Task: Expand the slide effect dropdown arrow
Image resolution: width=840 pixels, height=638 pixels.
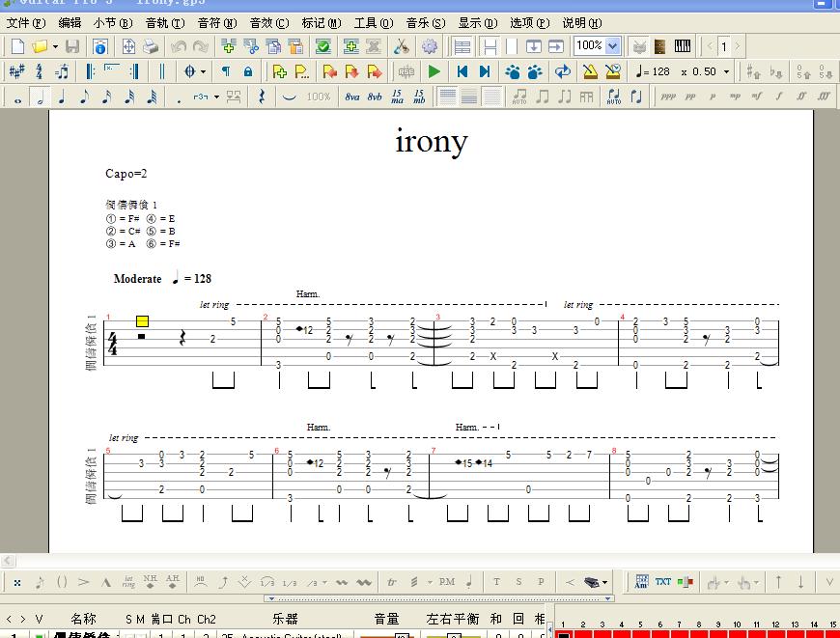Action: pos(324,582)
